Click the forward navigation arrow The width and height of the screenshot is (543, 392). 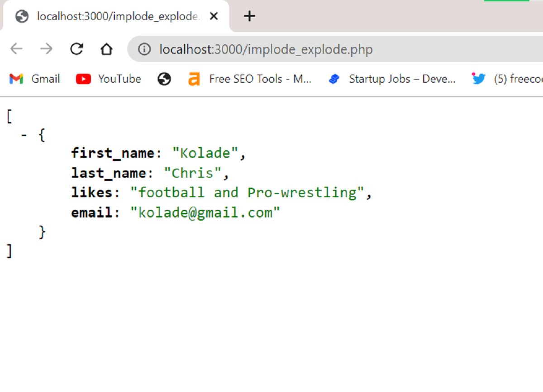click(46, 49)
